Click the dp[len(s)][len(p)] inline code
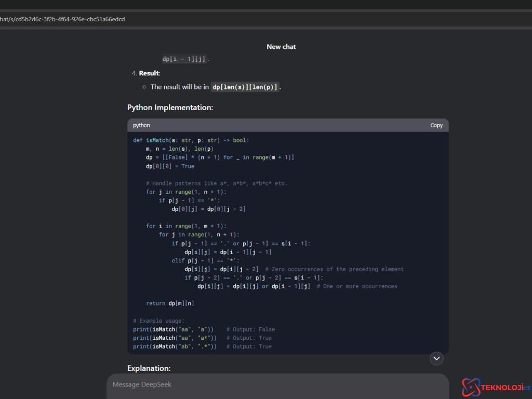The width and height of the screenshot is (532, 399). [x=245, y=87]
